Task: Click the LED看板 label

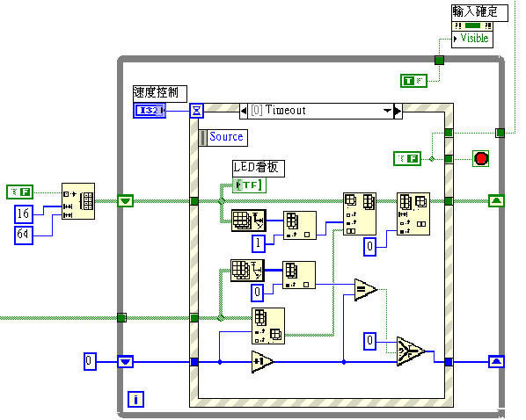Action: tap(259, 169)
